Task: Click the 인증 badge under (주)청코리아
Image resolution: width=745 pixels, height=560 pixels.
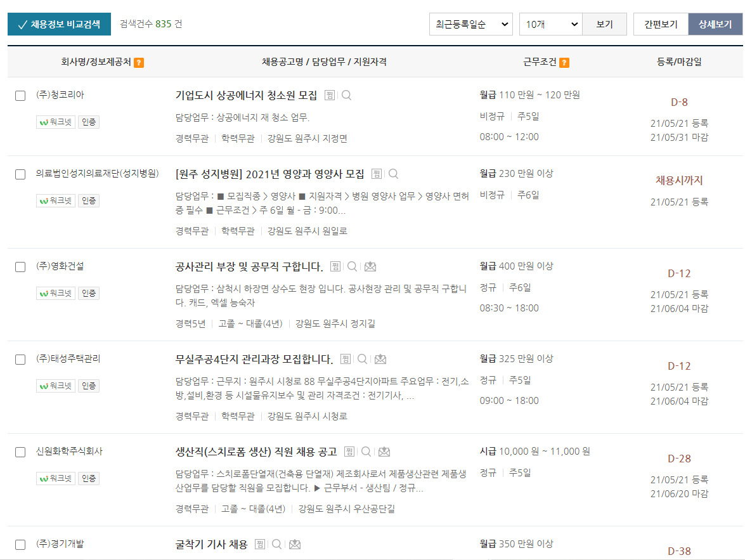Action: tap(89, 122)
